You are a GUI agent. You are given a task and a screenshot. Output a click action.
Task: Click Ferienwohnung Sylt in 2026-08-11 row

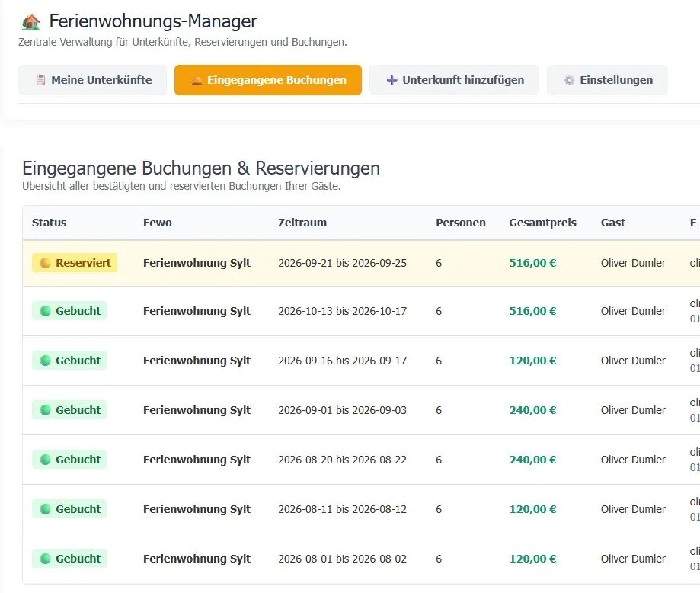coord(197,509)
